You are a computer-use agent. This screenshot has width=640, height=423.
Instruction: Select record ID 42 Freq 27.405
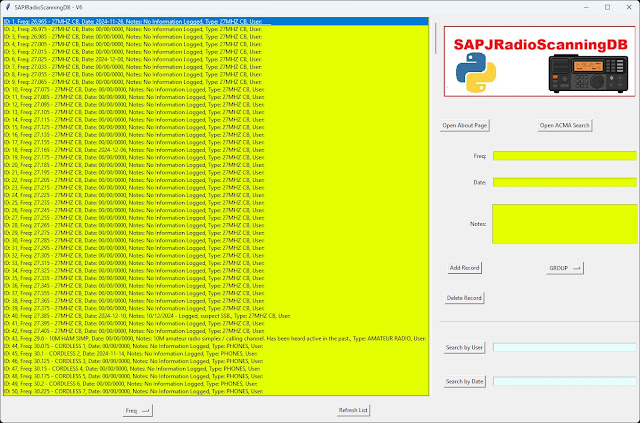click(x=216, y=331)
